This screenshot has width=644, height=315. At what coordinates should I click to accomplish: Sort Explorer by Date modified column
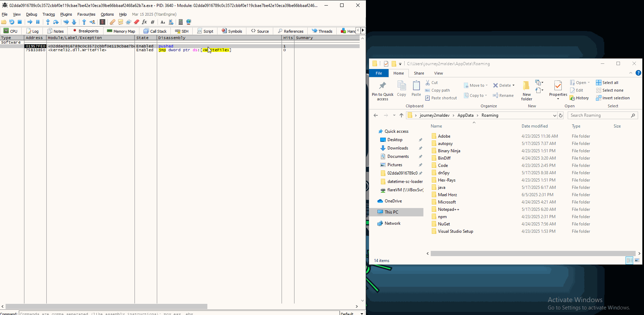click(535, 126)
